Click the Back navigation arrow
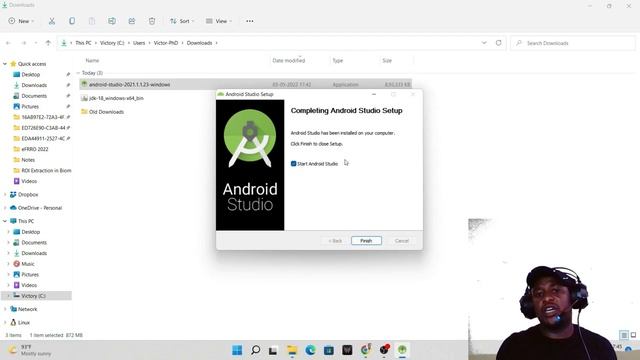640x360 pixels. (8, 43)
